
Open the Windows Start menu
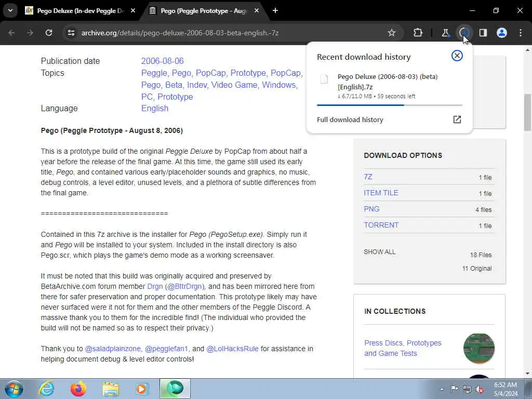(x=14, y=389)
